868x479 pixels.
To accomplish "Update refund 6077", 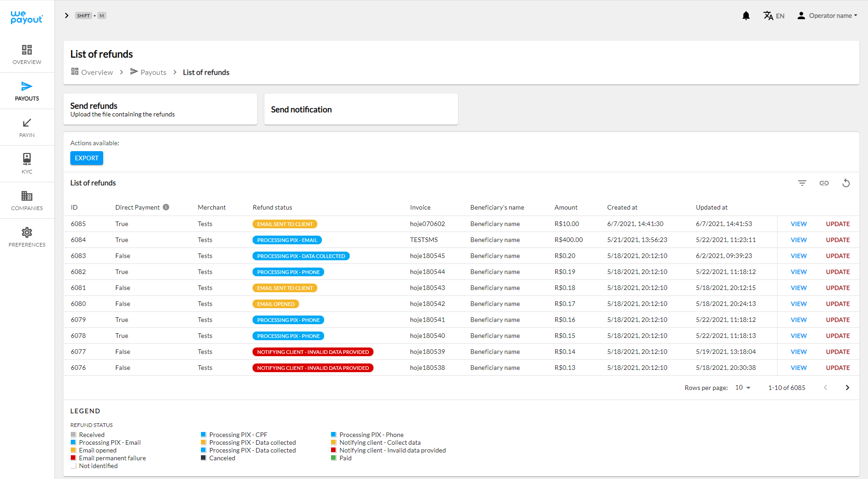I will [838, 352].
